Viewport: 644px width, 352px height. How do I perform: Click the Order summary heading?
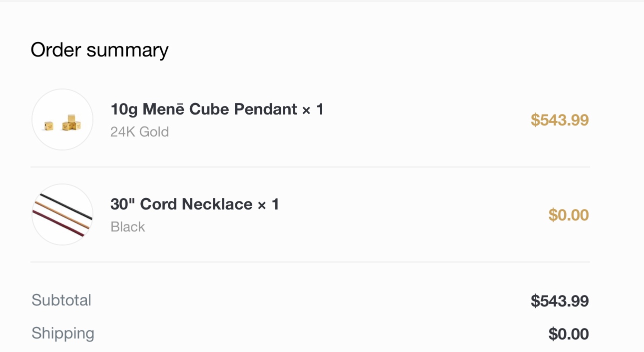[100, 50]
